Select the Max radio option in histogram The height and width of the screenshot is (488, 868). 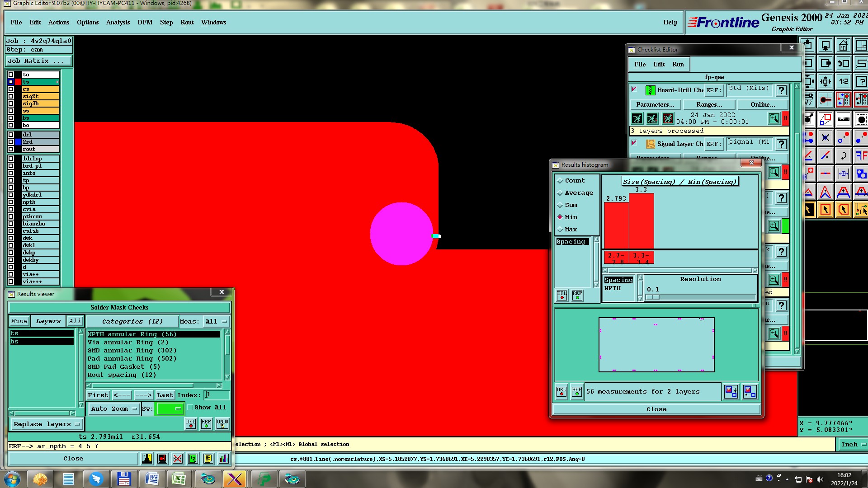[560, 230]
